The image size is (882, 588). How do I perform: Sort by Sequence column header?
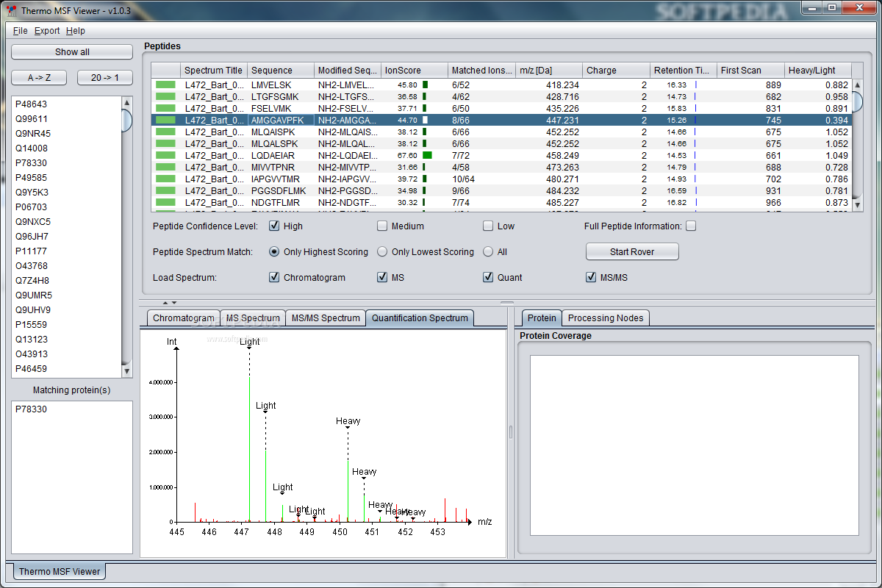[x=281, y=71]
